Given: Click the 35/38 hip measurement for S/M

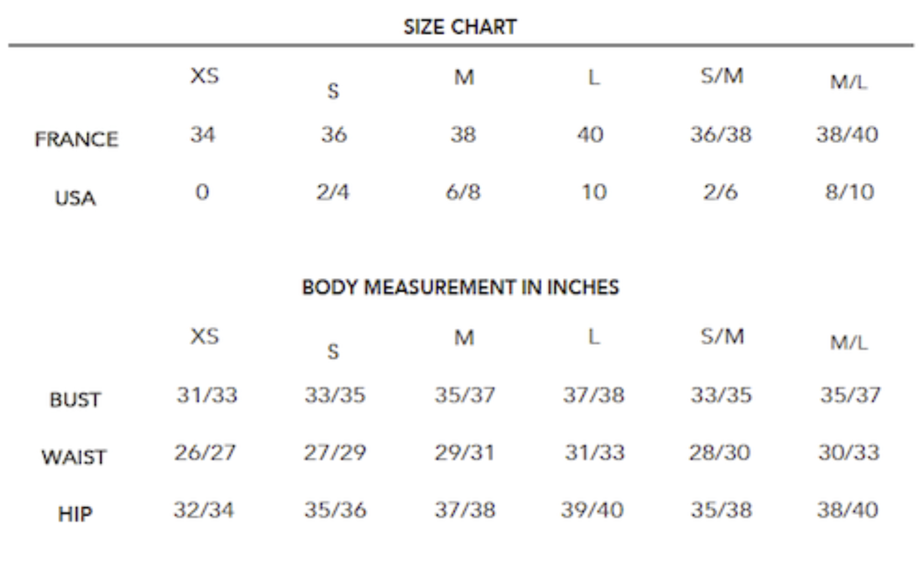Looking at the screenshot, I should tap(721, 510).
